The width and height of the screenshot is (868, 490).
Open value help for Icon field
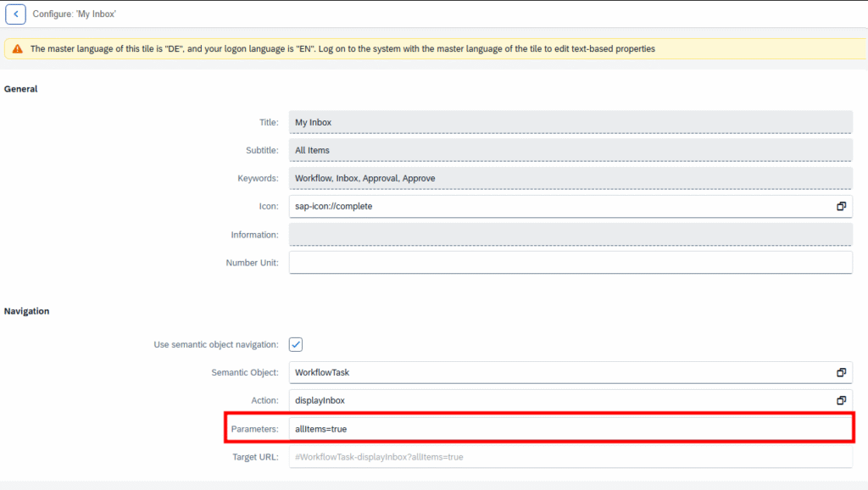click(x=841, y=206)
